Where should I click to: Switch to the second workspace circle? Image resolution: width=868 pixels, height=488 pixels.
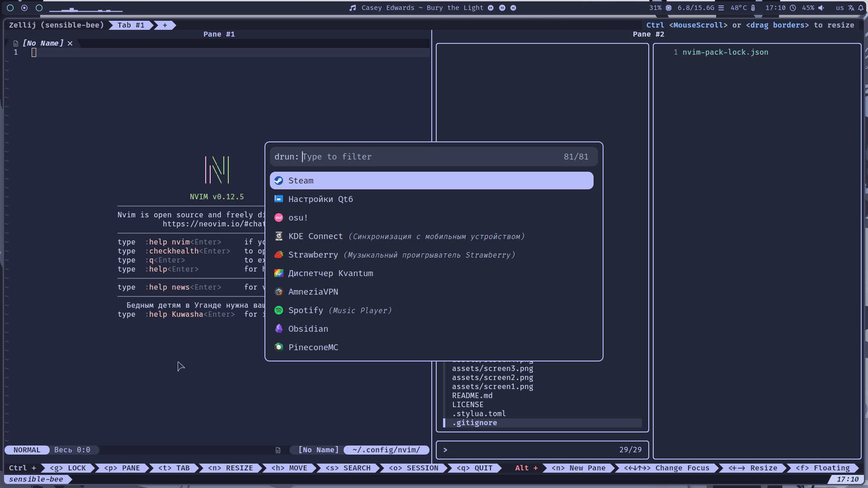point(24,8)
